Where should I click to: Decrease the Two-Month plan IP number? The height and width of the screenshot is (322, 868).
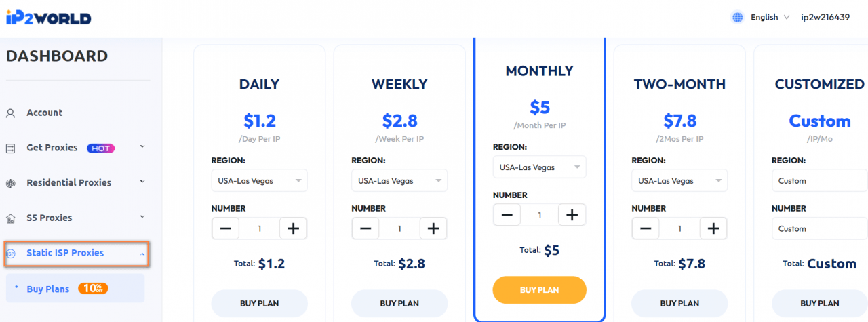tap(646, 228)
